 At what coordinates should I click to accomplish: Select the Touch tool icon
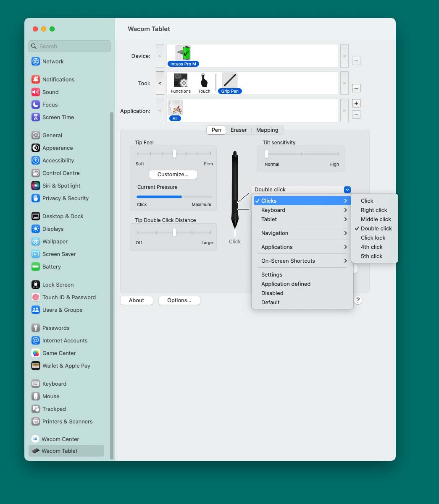click(204, 81)
